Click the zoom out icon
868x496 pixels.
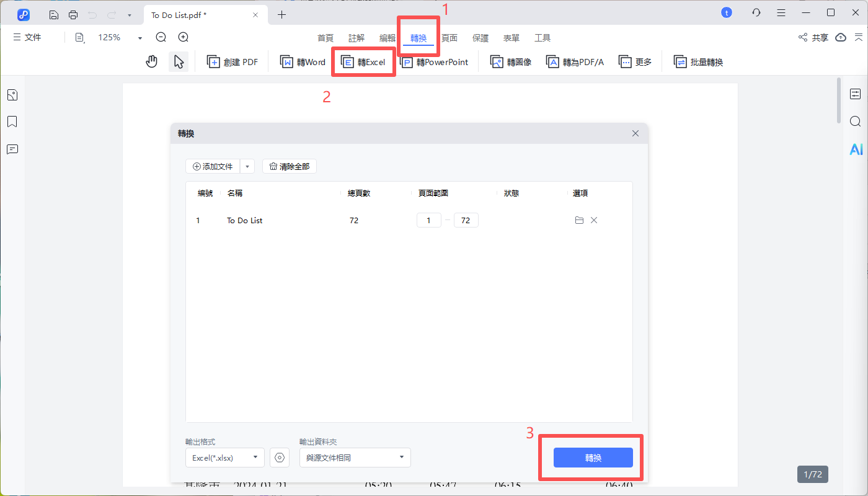(x=161, y=37)
